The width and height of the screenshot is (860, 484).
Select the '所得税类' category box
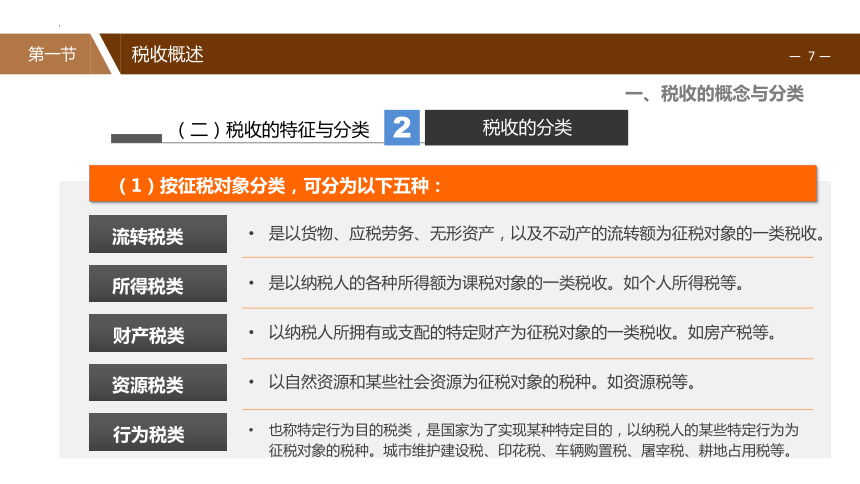[158, 284]
